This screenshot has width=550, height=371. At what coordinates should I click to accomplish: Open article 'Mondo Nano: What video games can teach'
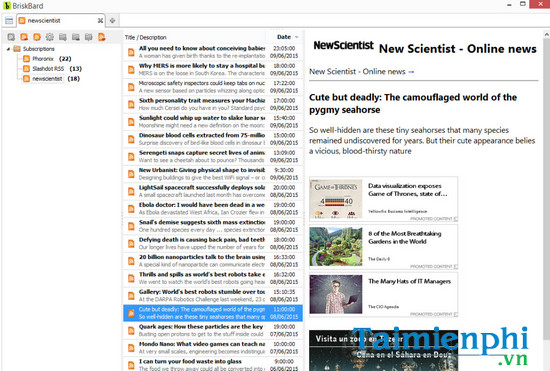pos(213,348)
